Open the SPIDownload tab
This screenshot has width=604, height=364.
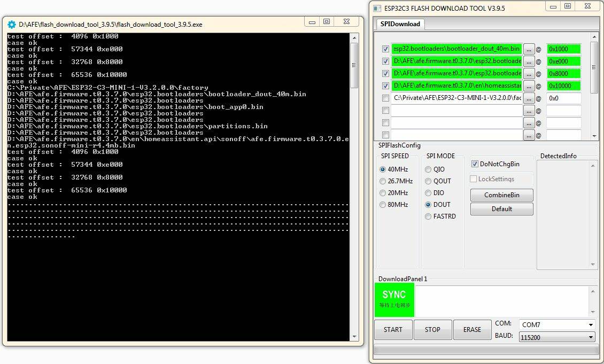pyautogui.click(x=400, y=24)
